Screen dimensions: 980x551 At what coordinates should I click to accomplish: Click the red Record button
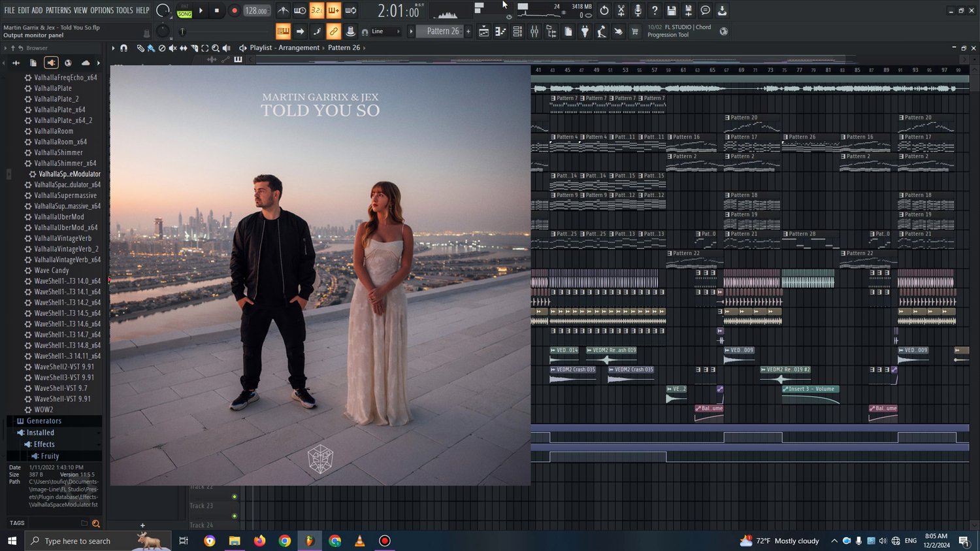coord(234,10)
